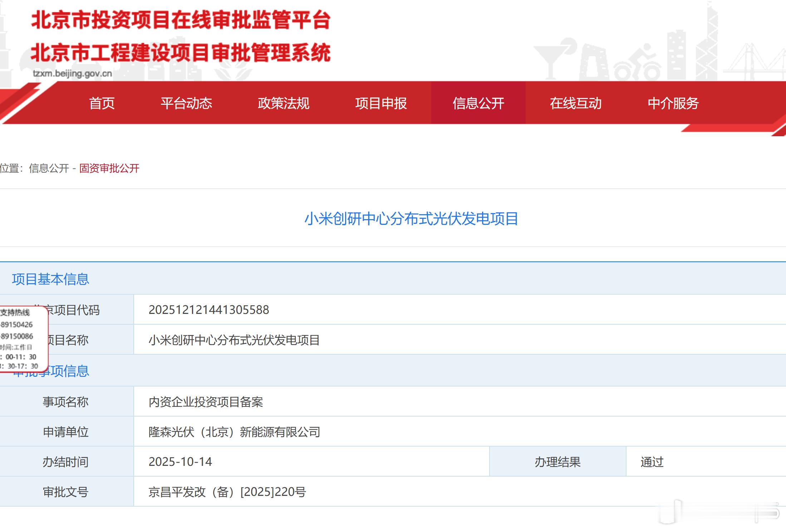Select the 项目申报 navigation tab
The image size is (786, 532).
pyautogui.click(x=381, y=103)
